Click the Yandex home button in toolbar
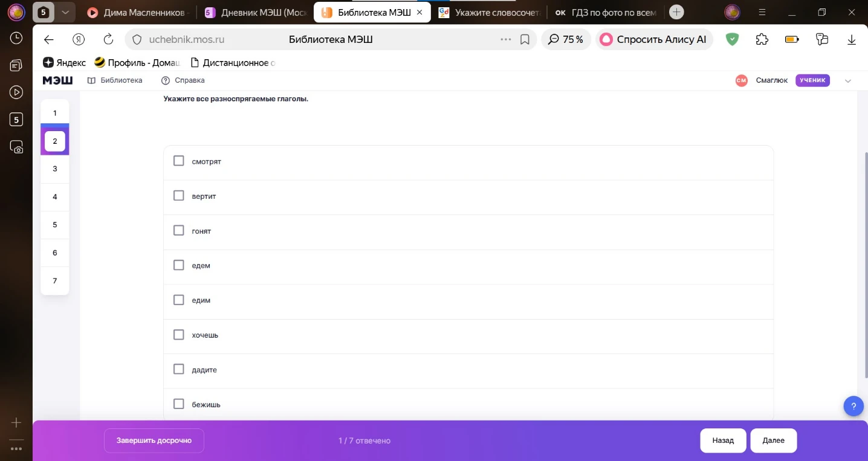 tap(79, 39)
